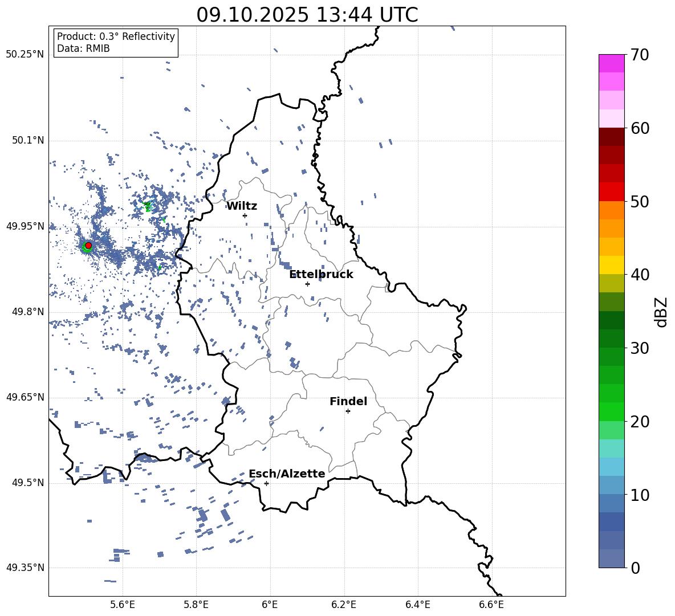The image size is (675, 616).
Task: Select the Esch/Alzette city label
Action: (287, 474)
